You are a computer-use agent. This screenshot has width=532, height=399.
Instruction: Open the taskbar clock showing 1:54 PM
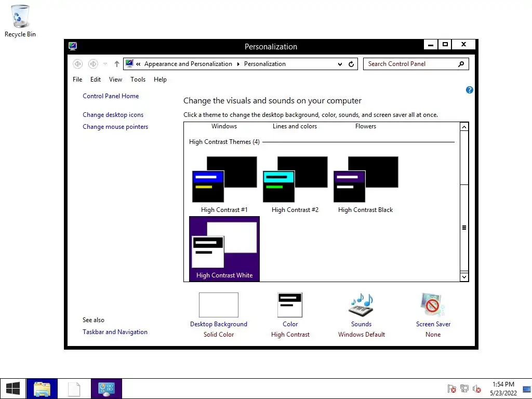[x=503, y=389]
